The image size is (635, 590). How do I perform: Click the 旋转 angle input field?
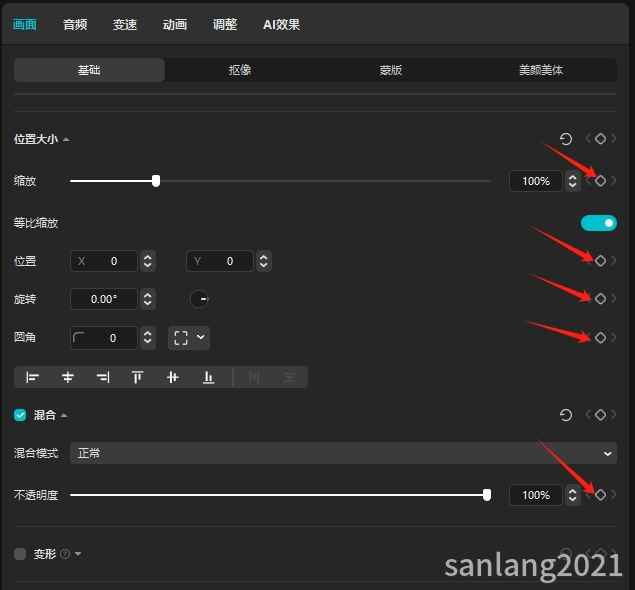[104, 299]
